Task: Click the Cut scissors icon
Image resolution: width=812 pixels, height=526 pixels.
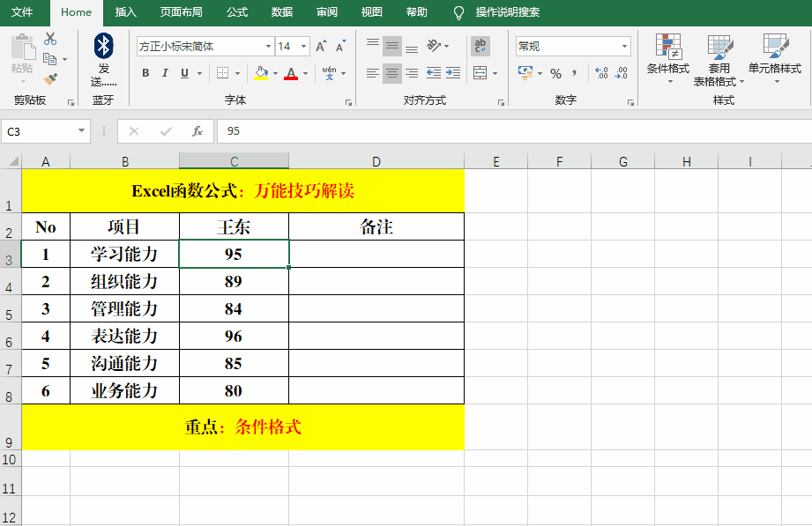Action: tap(50, 39)
